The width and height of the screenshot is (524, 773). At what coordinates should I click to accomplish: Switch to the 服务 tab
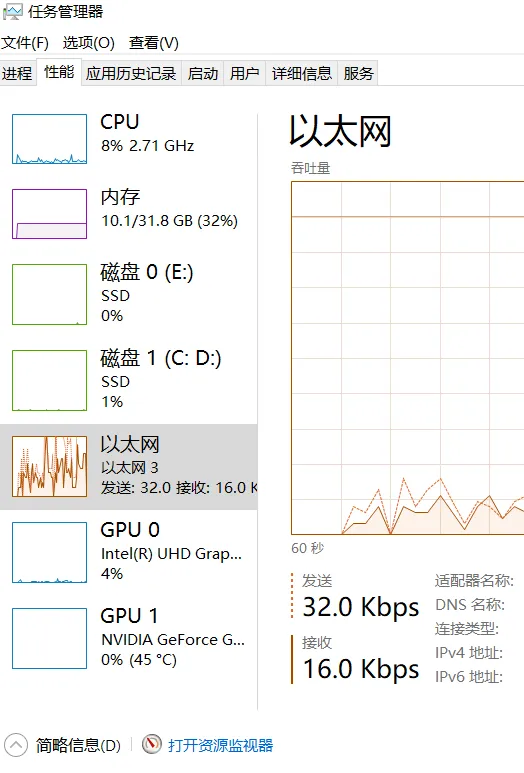pyautogui.click(x=358, y=73)
